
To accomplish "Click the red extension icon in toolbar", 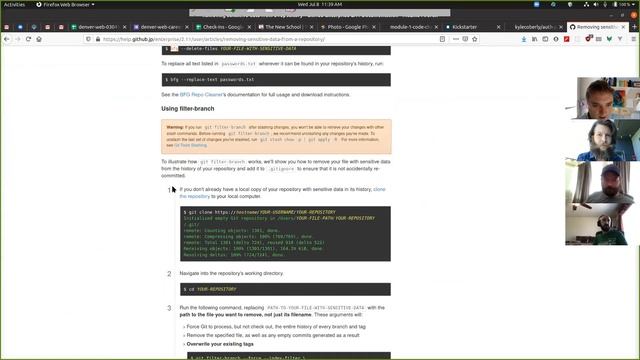I will coord(567,39).
